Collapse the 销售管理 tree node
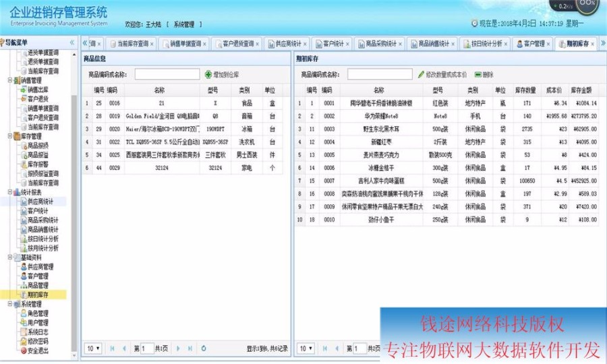Screen dimensions: 607x364 click(10, 80)
